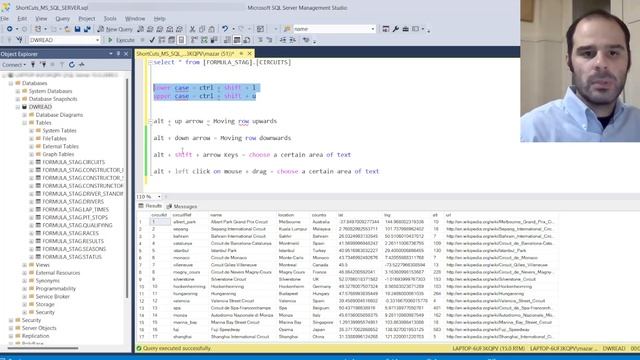Collapse the Tables folder node
This screenshot has height=360, width=640.
[24, 123]
